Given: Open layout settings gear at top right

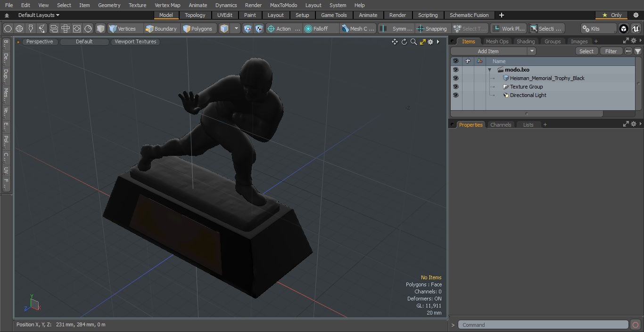Looking at the screenshot, I should tap(635, 15).
